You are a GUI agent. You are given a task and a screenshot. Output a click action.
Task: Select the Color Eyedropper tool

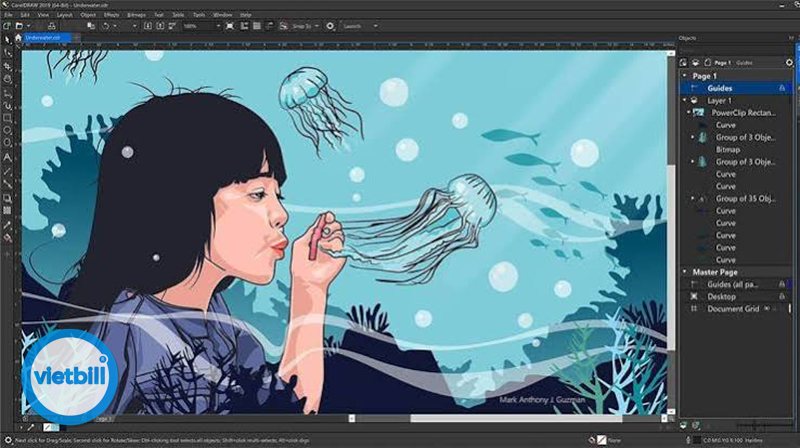pyautogui.click(x=7, y=225)
